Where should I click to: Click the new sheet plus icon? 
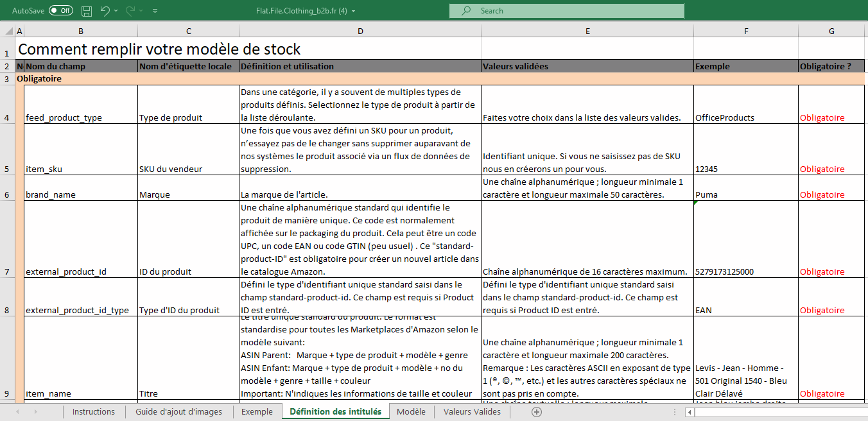coord(537,412)
